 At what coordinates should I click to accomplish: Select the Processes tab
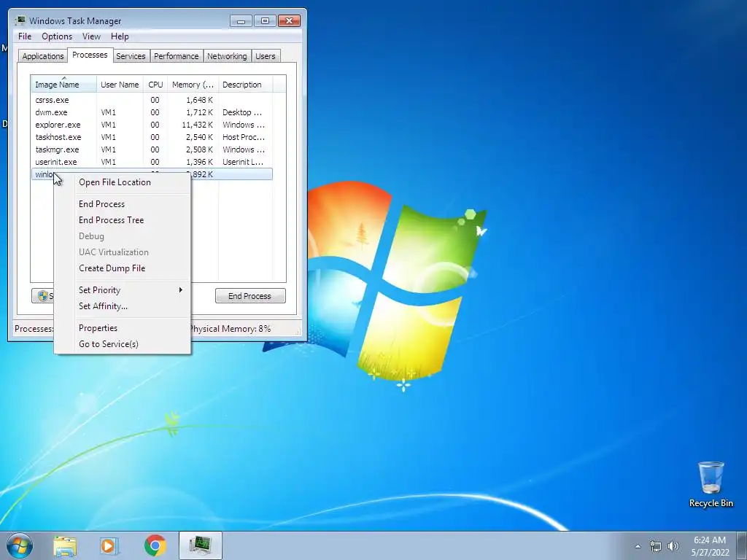click(x=90, y=55)
